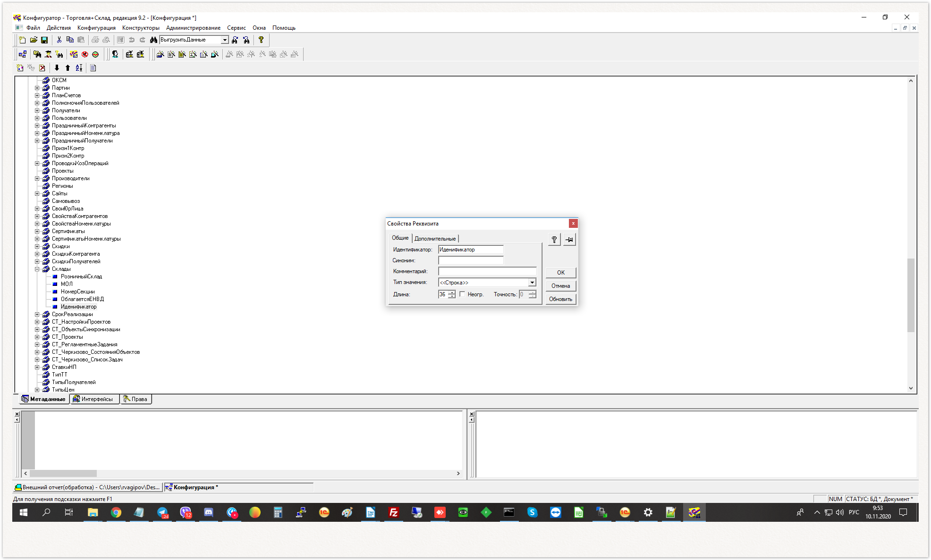Pin the properties dialog with pushpin icon
931x560 pixels.
[569, 240]
